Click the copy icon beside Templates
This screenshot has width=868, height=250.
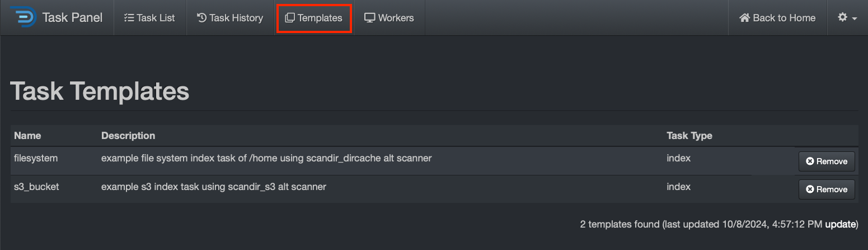click(x=289, y=18)
